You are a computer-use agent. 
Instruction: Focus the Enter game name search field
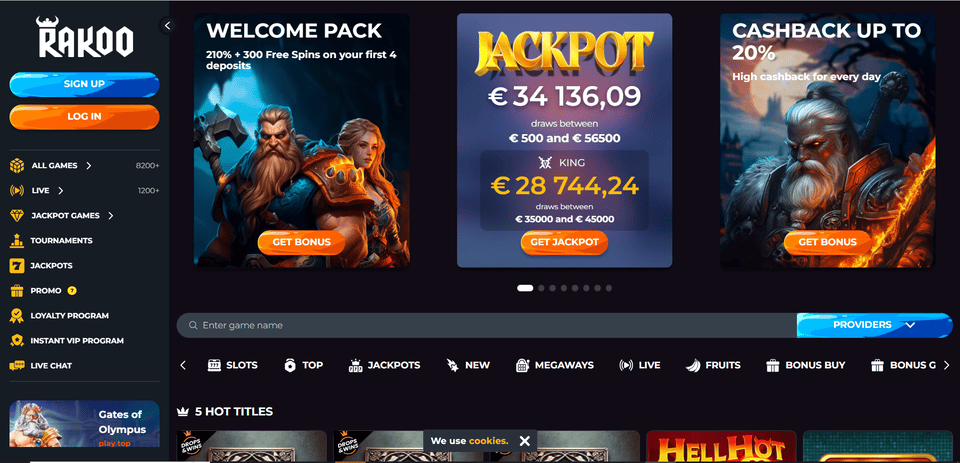(487, 325)
